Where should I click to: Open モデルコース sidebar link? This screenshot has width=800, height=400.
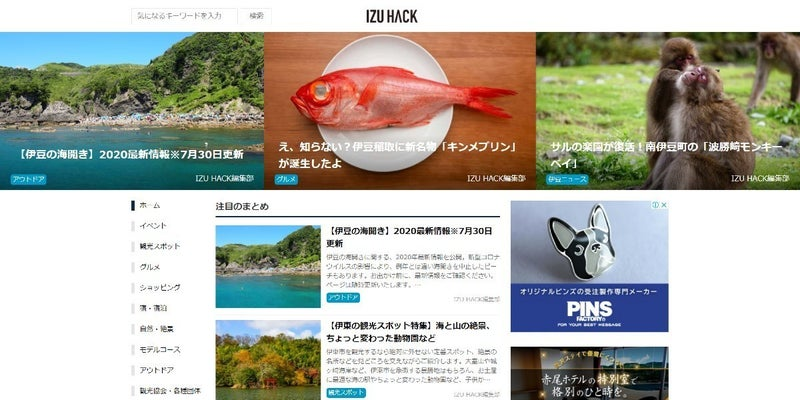(x=160, y=349)
